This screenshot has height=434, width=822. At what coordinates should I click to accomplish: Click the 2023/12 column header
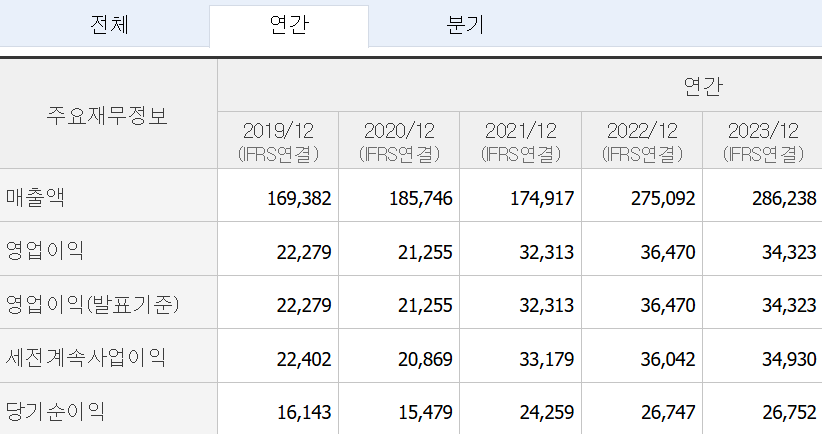(x=763, y=140)
